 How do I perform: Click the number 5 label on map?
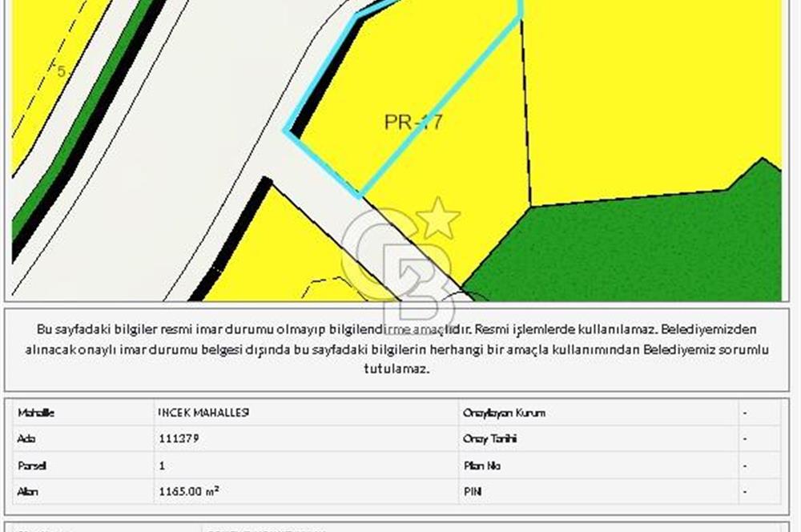click(62, 71)
